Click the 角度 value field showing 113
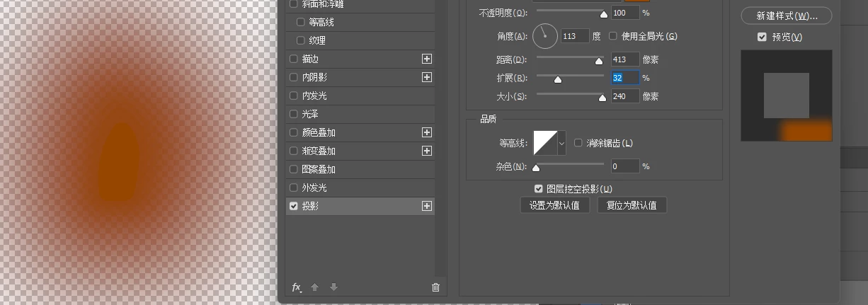This screenshot has width=868, height=305. click(x=575, y=36)
